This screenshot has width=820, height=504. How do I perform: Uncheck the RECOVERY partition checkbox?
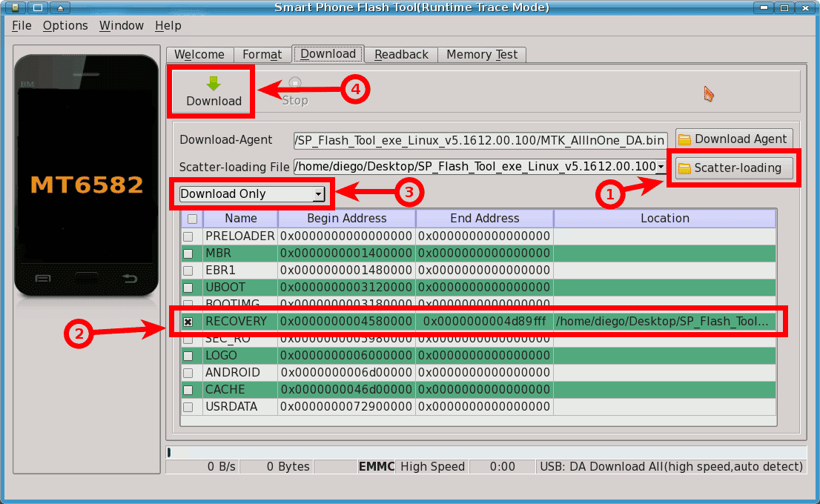tap(188, 322)
